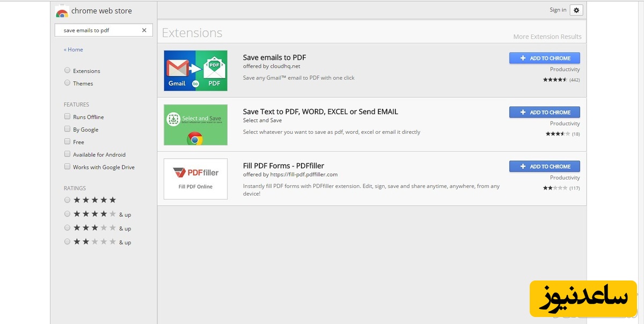644x324 pixels.
Task: Click star rating of Save emails to PDF
Action: click(x=555, y=80)
